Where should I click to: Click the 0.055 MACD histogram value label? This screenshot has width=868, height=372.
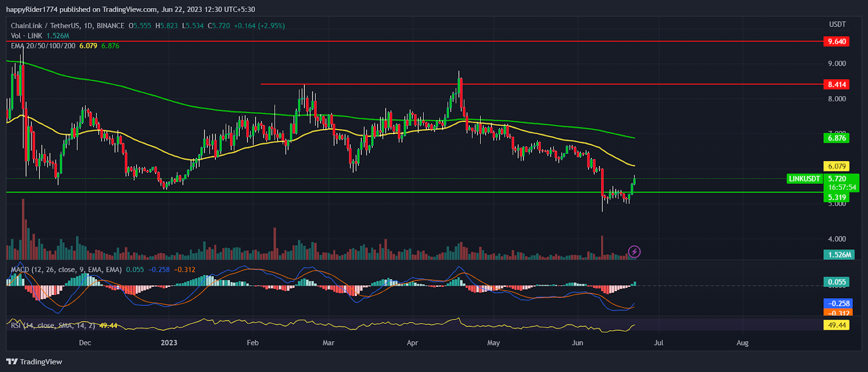coord(836,282)
